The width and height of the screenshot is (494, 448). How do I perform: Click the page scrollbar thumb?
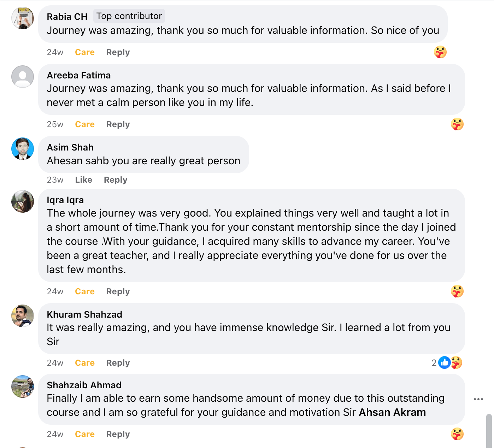tap(489, 431)
